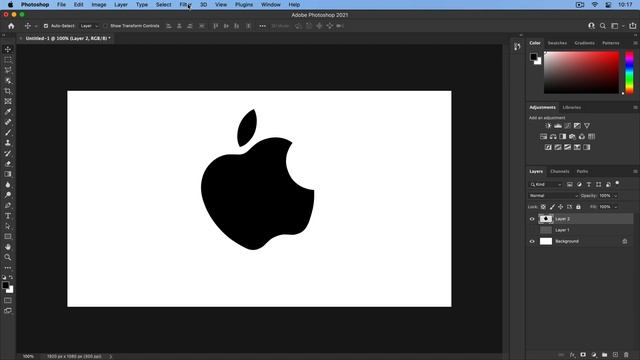Add a Levels adjustment

pyautogui.click(x=558, y=126)
